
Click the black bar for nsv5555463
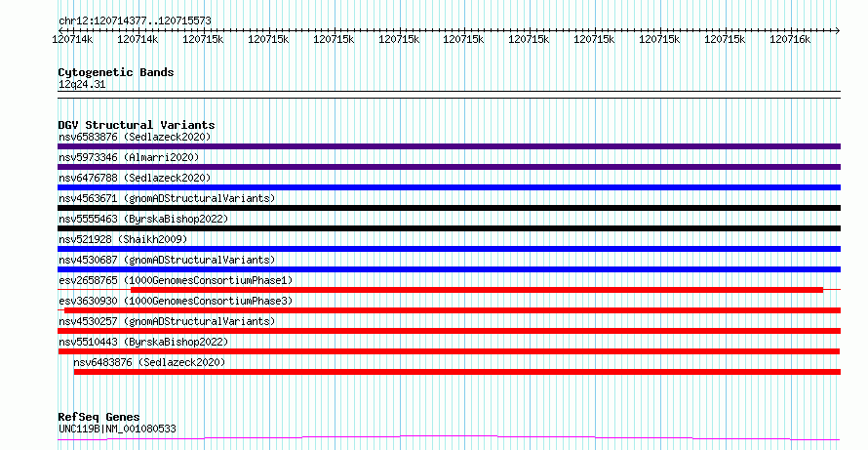click(449, 228)
